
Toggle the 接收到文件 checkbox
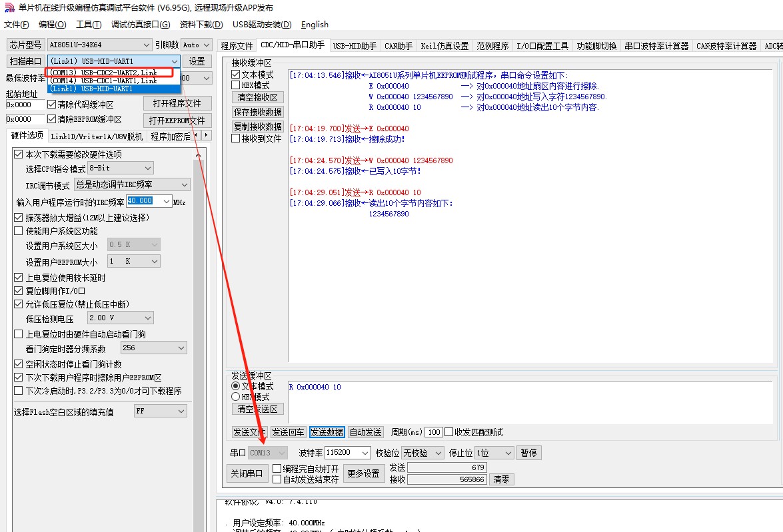point(236,138)
